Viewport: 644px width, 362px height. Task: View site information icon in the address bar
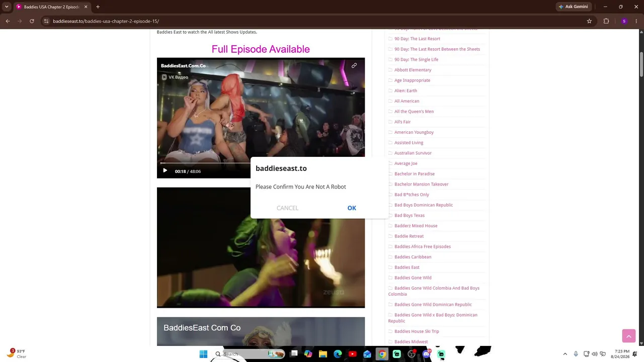click(46, 21)
